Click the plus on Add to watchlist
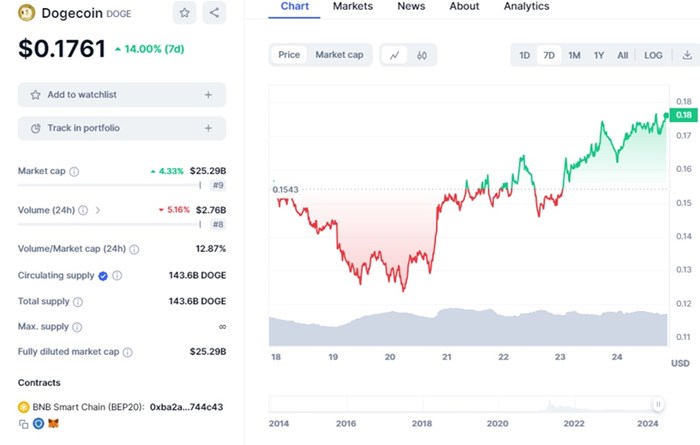Screen dimensions: 700x445 208,95
